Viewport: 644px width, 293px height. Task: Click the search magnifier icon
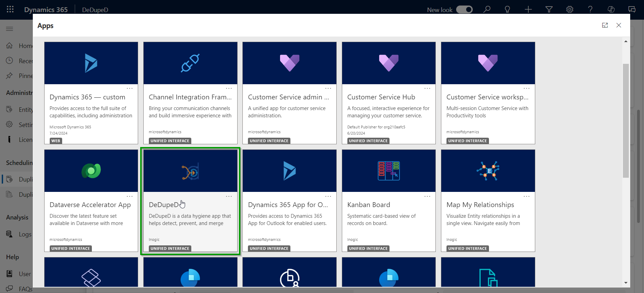pyautogui.click(x=487, y=10)
